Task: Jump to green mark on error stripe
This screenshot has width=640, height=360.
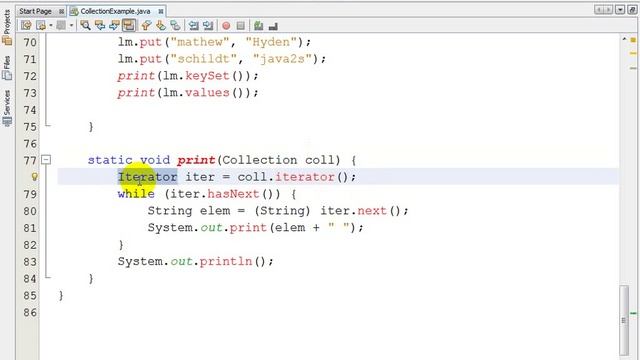Action: click(x=633, y=313)
